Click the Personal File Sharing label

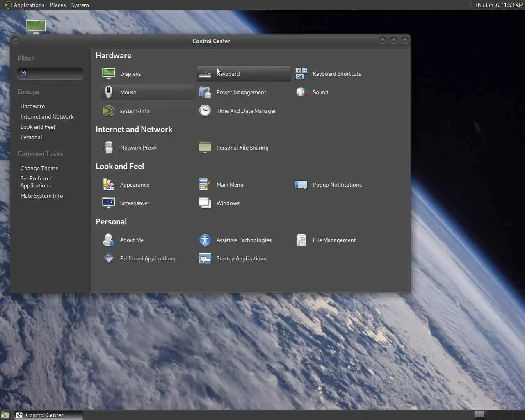(242, 148)
